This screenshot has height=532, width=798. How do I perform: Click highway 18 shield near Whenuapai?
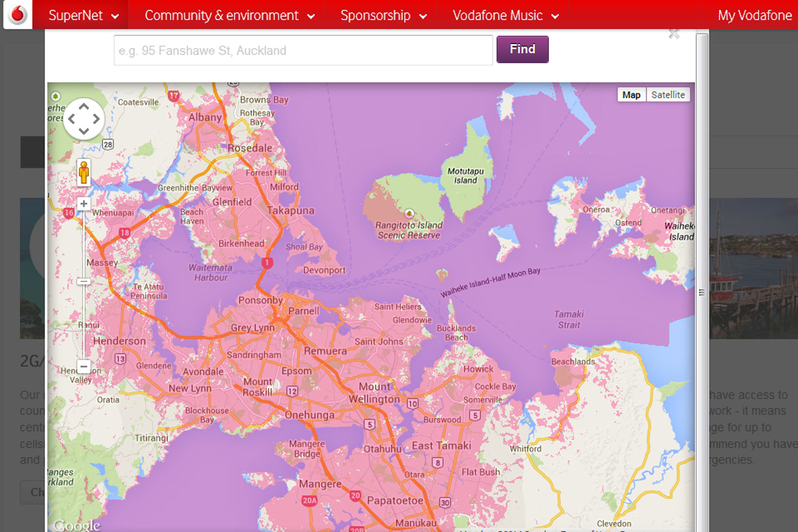click(x=124, y=232)
